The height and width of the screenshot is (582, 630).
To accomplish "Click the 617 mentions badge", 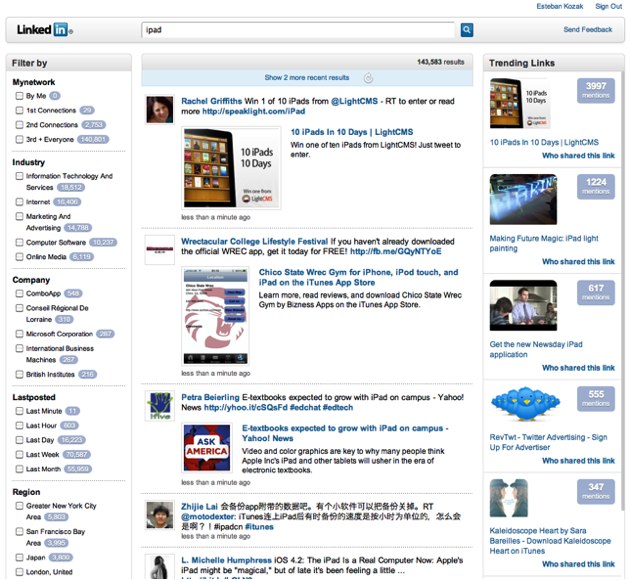I will pyautogui.click(x=596, y=292).
